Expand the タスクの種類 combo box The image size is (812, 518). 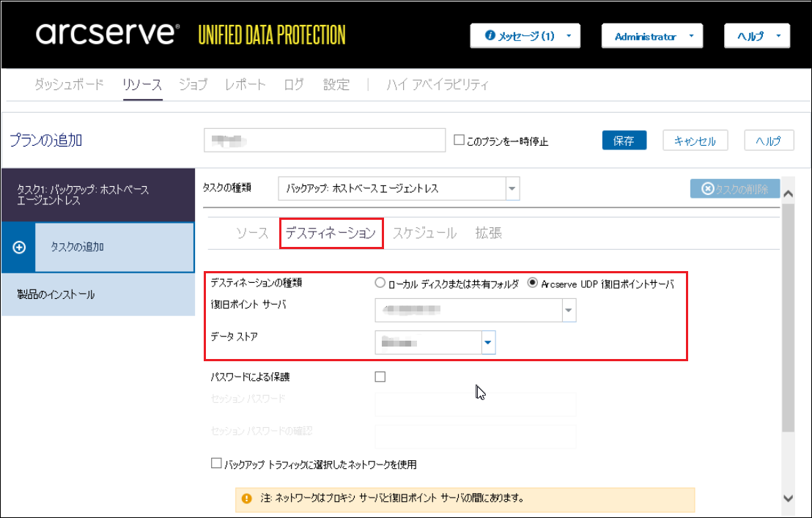coord(512,188)
